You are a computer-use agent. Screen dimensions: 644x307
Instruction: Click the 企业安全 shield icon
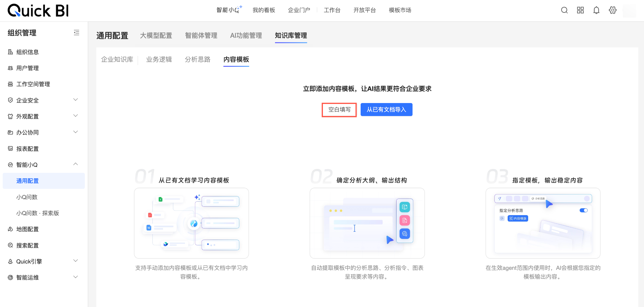10,100
